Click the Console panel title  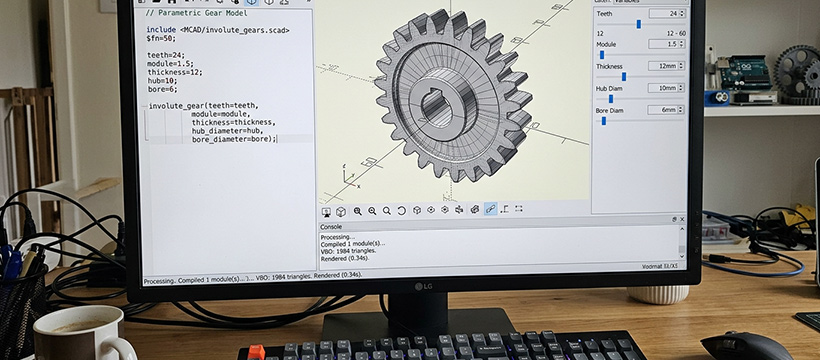coord(331,227)
